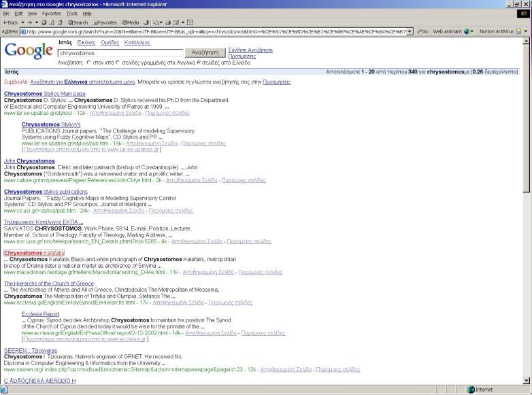532x395 pixels.
Task: Click 'Περισσότερα αποτελέσματα από το www.ecclesia.gr'
Action: pos(85,339)
